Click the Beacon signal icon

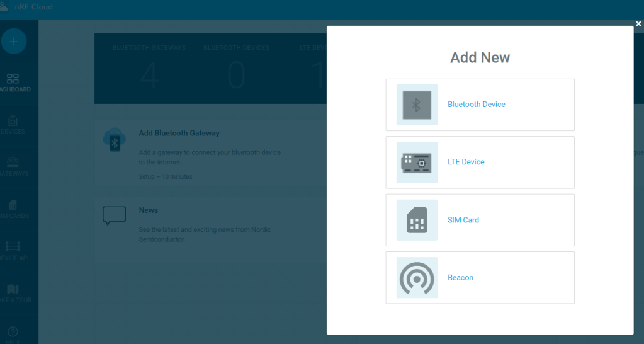tap(416, 278)
